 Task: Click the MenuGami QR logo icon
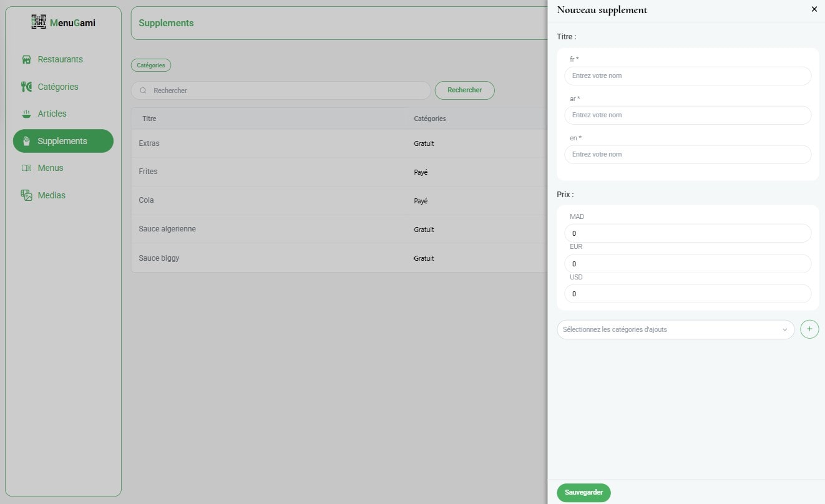[x=39, y=22]
